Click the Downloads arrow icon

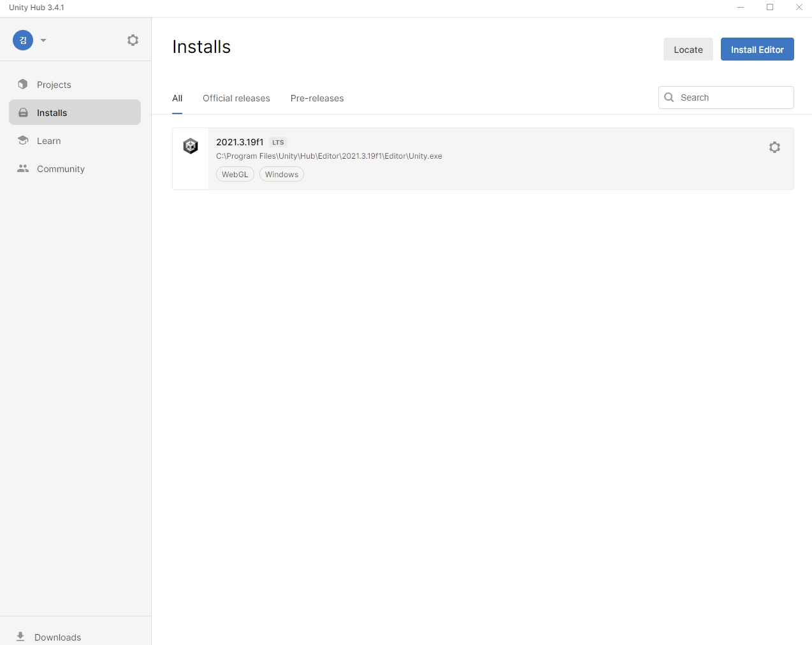coord(20,637)
